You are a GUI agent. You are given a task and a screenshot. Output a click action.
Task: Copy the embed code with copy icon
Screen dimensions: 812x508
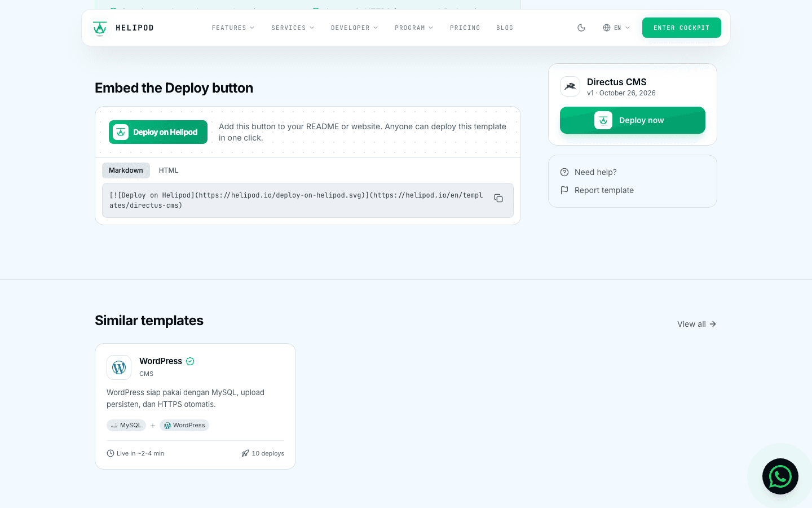pyautogui.click(x=498, y=198)
